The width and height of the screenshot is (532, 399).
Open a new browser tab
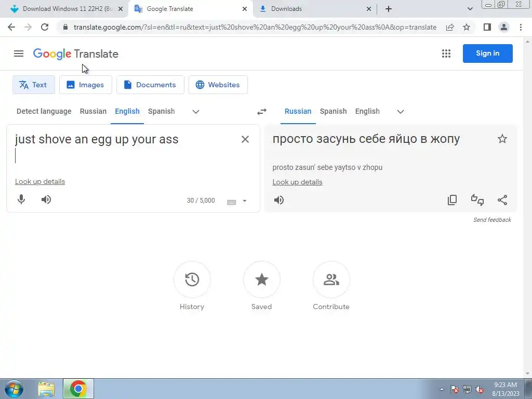(389, 9)
